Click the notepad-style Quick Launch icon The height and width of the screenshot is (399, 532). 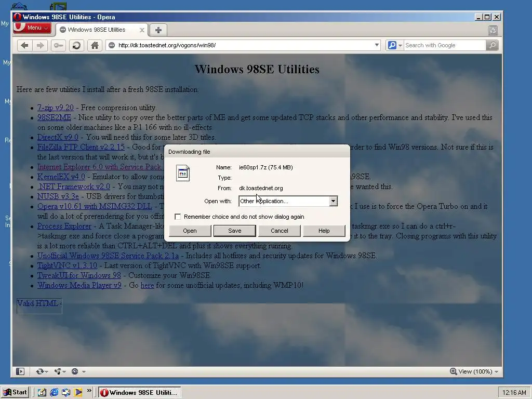[x=42, y=392]
